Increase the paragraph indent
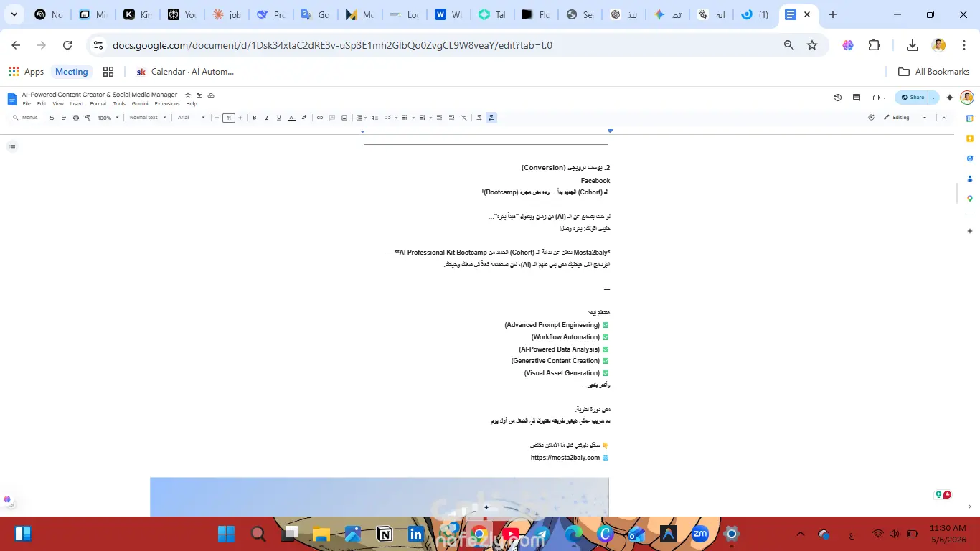Viewport: 980px width, 551px height. [x=451, y=118]
